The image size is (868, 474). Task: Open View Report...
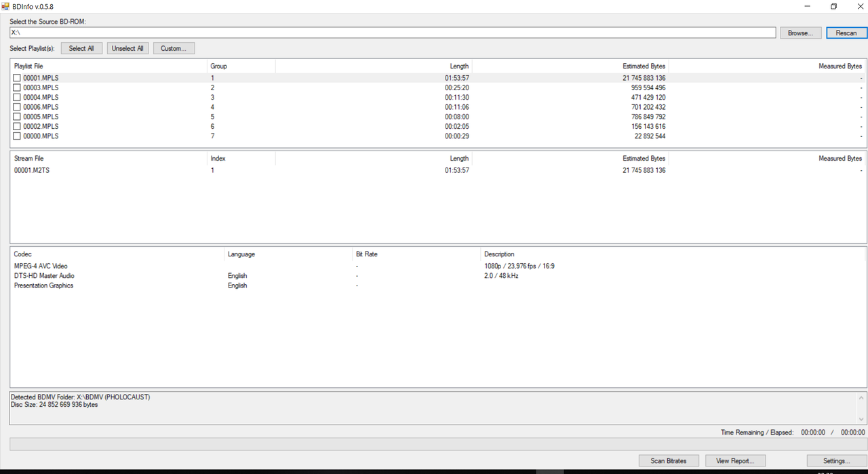(x=735, y=460)
